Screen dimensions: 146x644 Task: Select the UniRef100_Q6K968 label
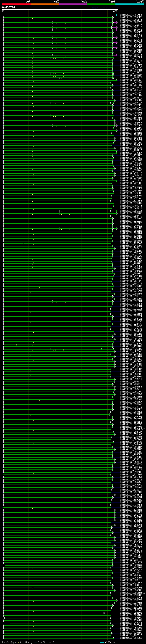tap(131, 575)
